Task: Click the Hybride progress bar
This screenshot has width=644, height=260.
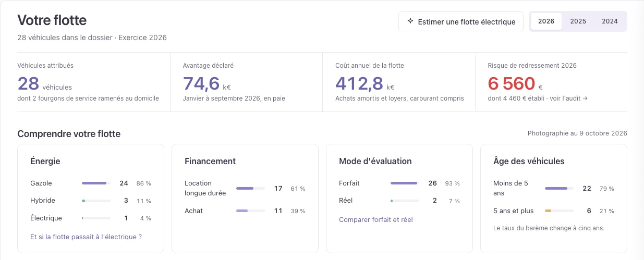Action: 96,201
